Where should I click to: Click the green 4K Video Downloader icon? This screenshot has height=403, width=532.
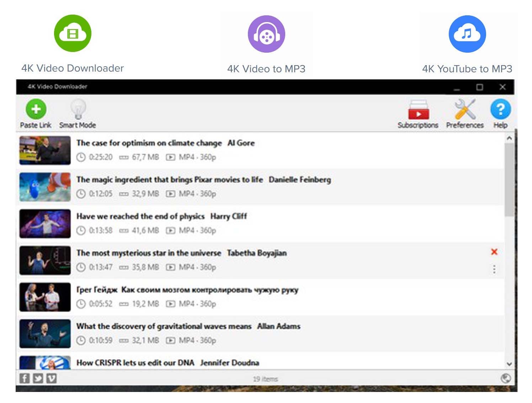point(73,33)
